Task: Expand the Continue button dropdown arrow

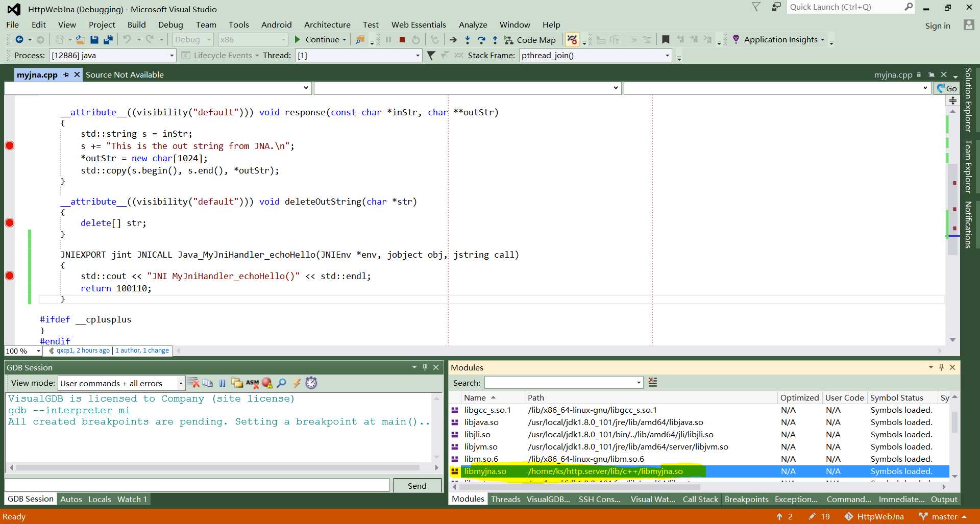Action: coord(345,40)
